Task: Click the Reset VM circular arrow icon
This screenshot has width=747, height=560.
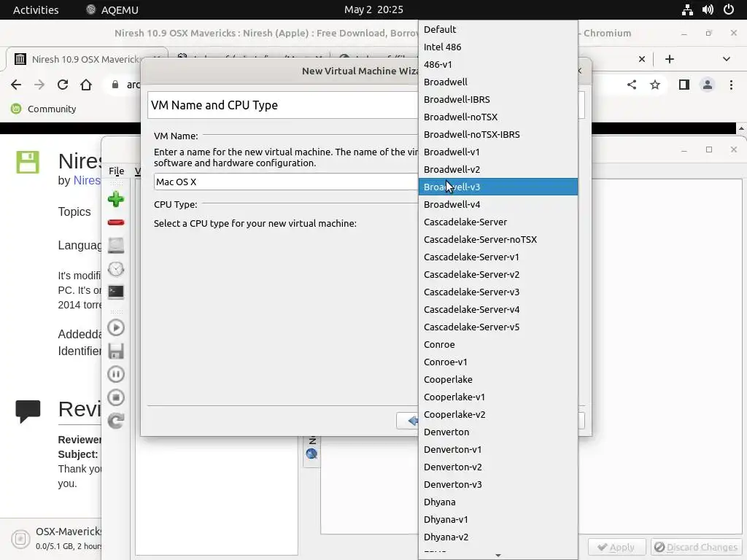Action: point(116,421)
